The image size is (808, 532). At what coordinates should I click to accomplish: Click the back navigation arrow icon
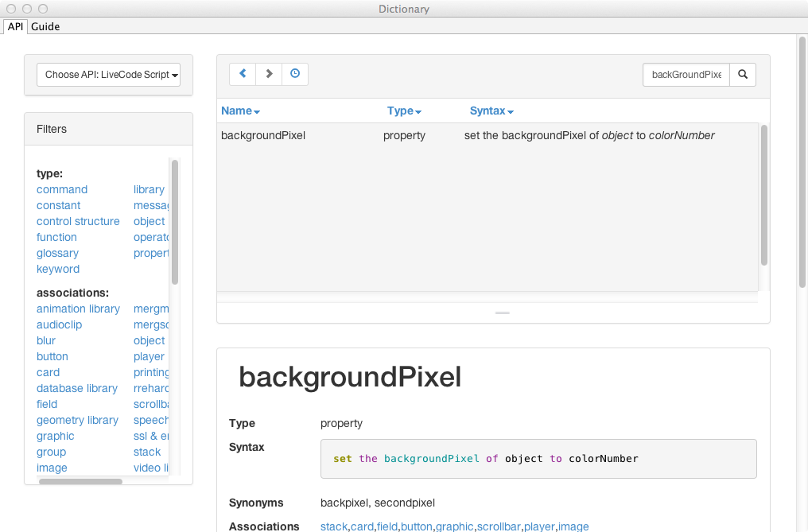[243, 74]
